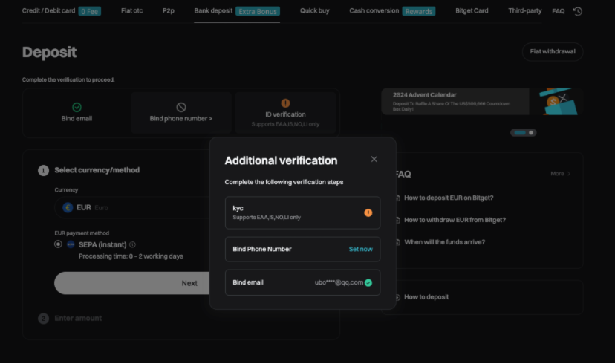This screenshot has width=615, height=364.
Task: Click the green email verified checkmark
Action: pos(368,282)
